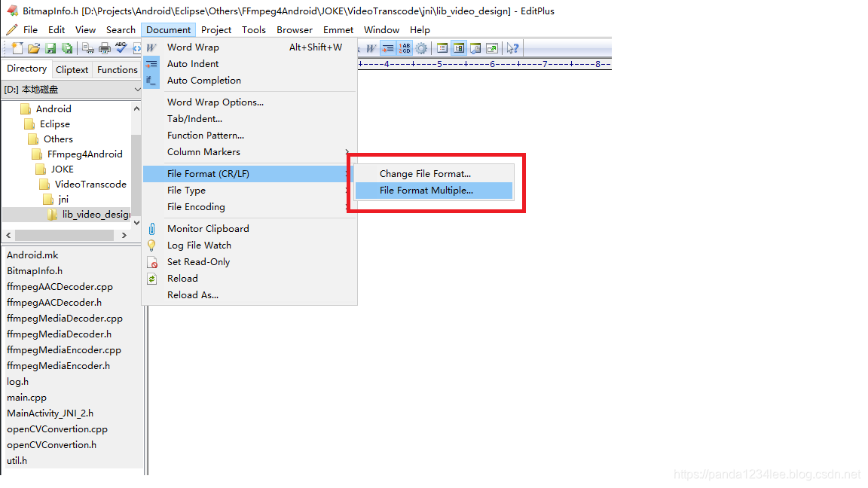Click the EditPlus title bar application icon
Screen dimensions: 868x488
click(12, 11)
